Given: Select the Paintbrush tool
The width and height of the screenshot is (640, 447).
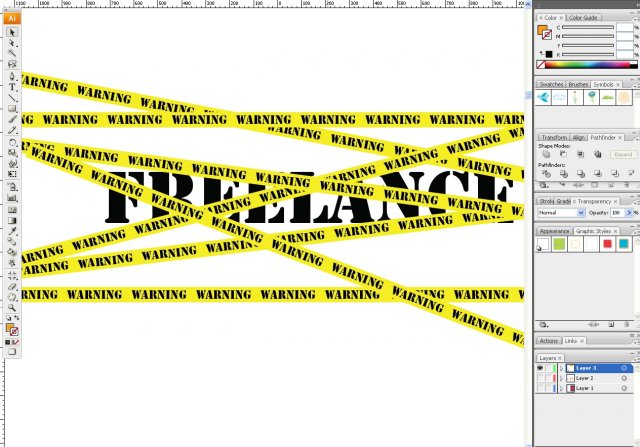Looking at the screenshot, I should (x=12, y=120).
